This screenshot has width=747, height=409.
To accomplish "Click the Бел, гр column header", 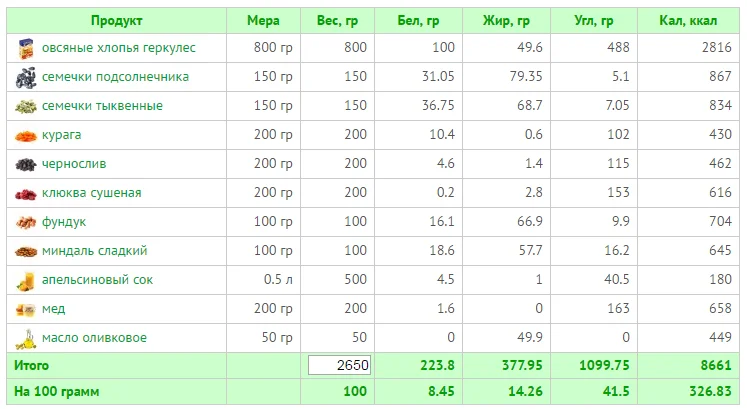I will pyautogui.click(x=418, y=20).
